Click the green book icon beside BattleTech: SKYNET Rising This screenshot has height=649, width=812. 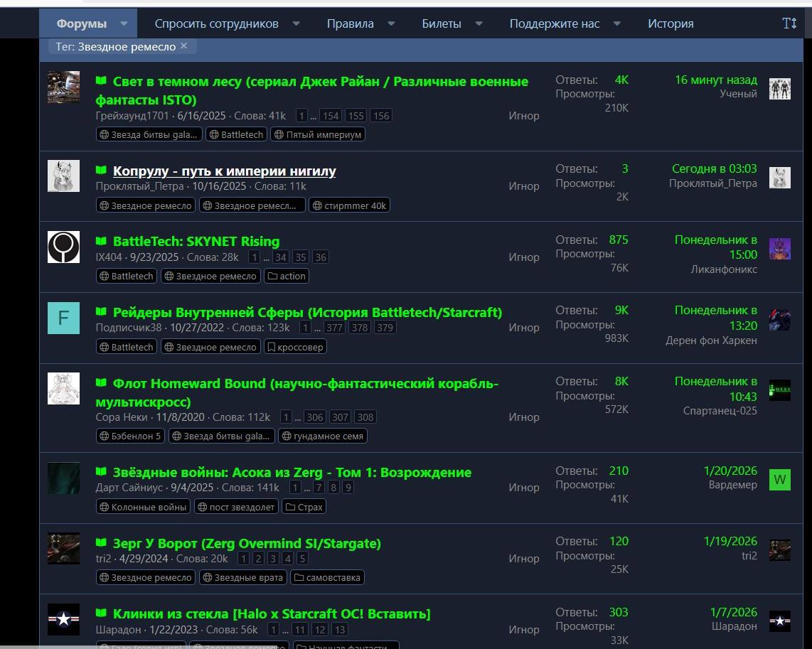(x=101, y=241)
